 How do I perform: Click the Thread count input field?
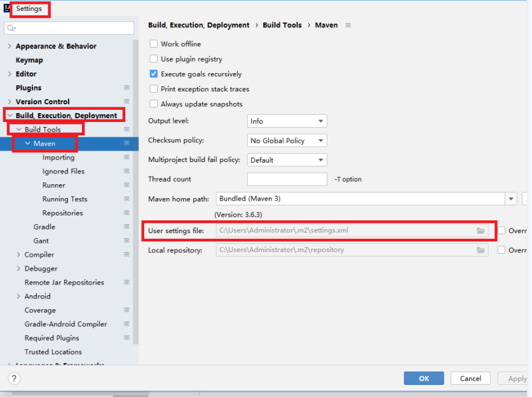tap(287, 179)
